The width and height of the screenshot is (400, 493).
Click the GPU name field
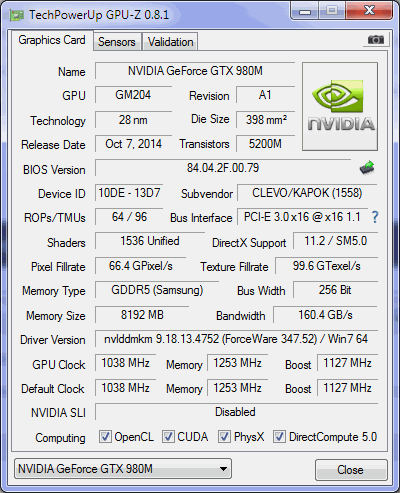pyautogui.click(x=195, y=71)
